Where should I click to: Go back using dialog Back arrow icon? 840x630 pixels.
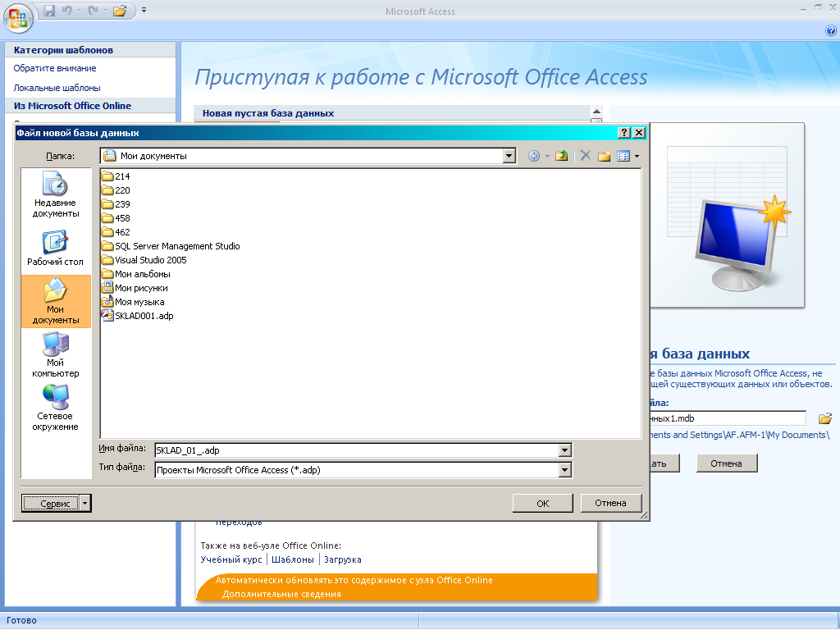click(533, 156)
